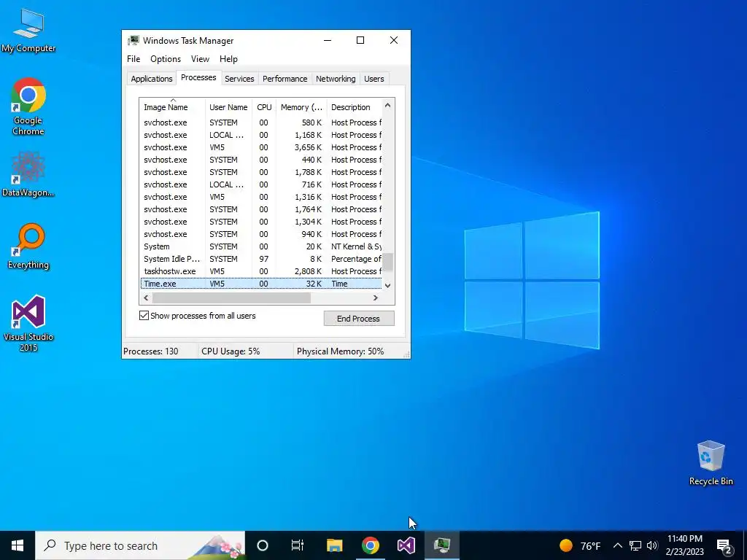The height and width of the screenshot is (560, 747).
Task: Open clock showing 11:40 PM
Action: point(684,545)
